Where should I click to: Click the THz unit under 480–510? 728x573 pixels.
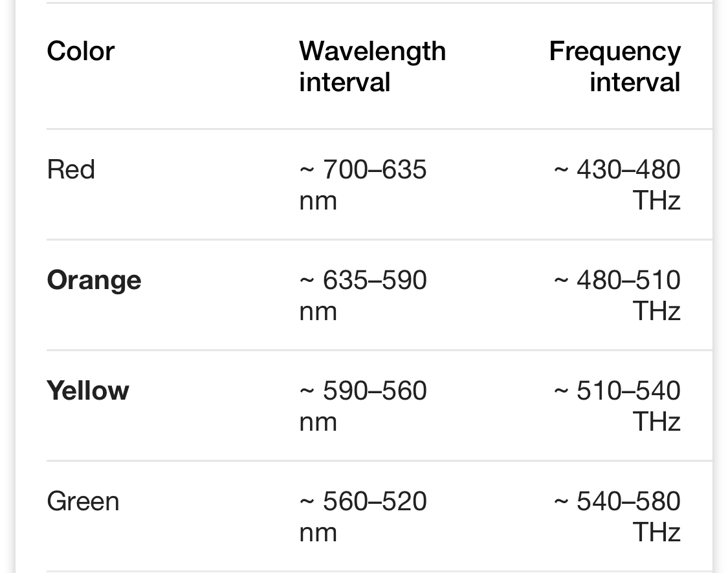click(657, 311)
